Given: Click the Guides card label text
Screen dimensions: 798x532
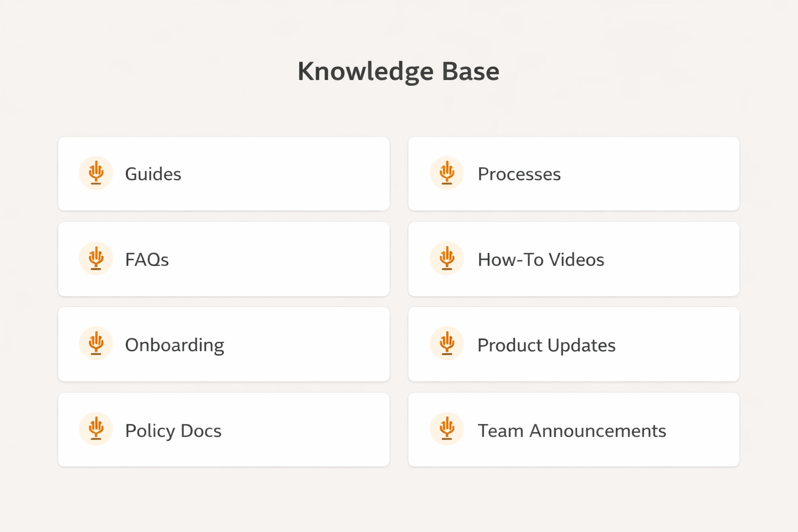Looking at the screenshot, I should [x=153, y=174].
